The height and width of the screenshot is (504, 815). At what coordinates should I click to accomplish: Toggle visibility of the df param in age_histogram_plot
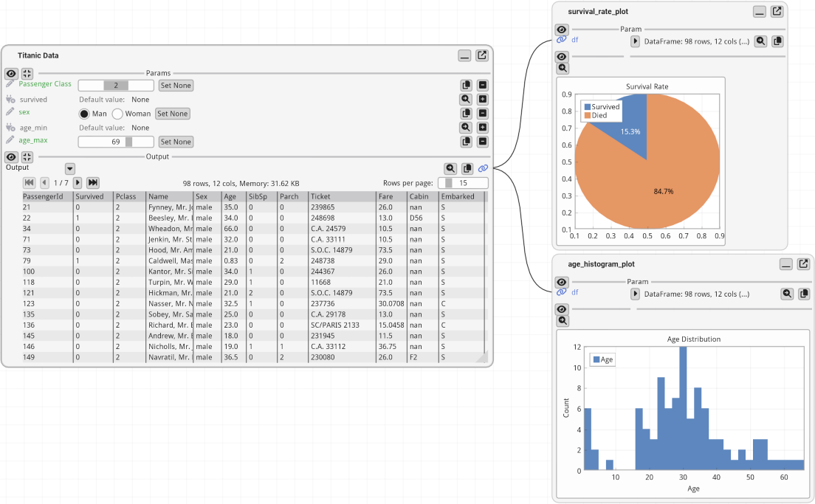(562, 282)
